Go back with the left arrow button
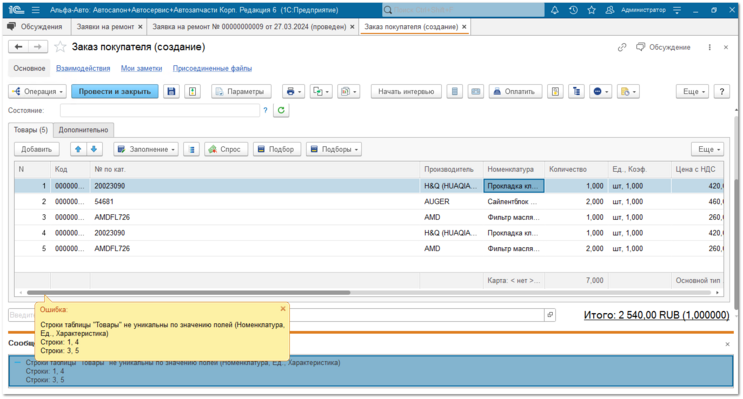 click(x=18, y=46)
